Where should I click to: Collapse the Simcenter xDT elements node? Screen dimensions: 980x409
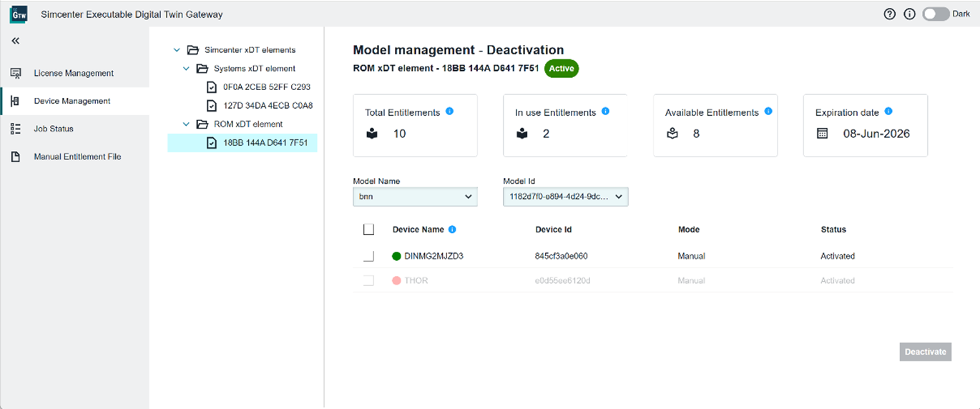[177, 50]
